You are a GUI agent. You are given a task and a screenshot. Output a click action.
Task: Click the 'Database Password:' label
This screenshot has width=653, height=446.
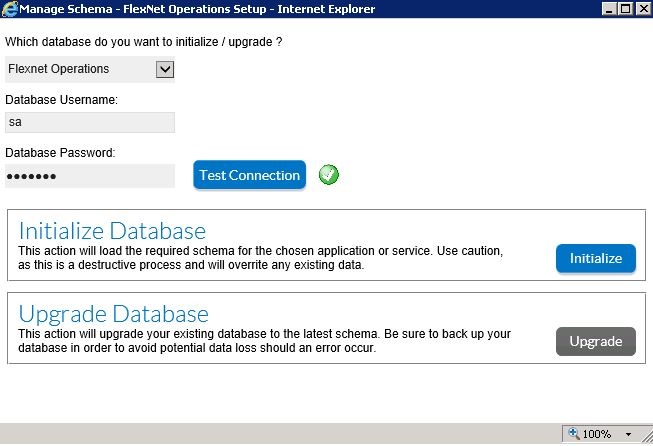60,153
